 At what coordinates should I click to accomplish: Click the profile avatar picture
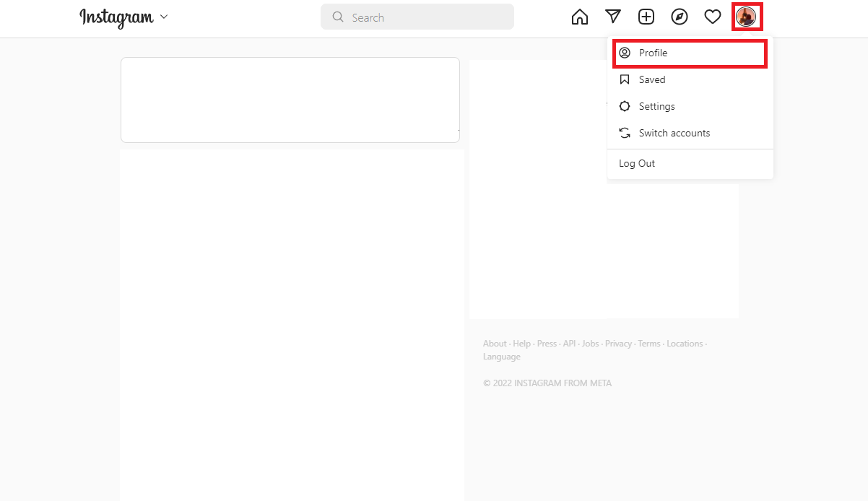point(746,17)
